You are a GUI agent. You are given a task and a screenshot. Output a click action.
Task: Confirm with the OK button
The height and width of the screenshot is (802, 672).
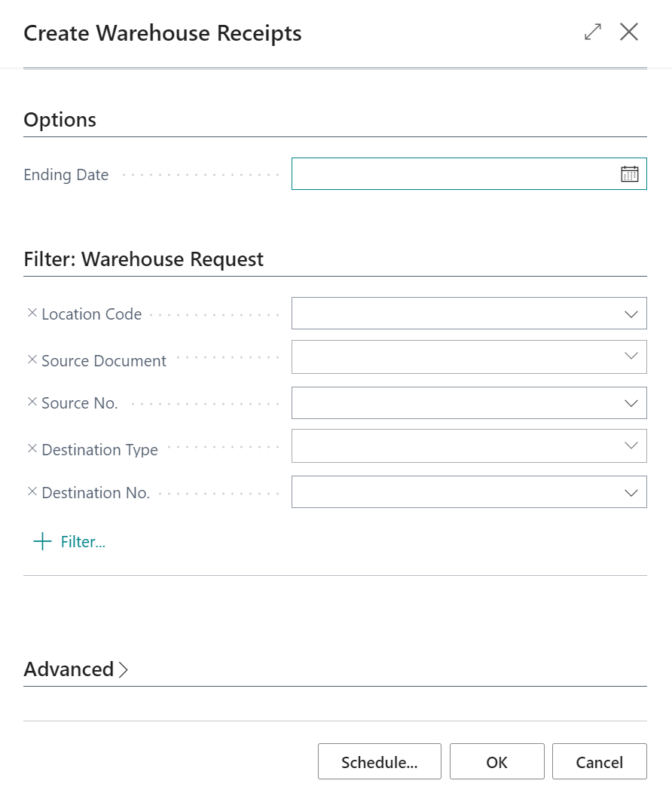[496, 761]
